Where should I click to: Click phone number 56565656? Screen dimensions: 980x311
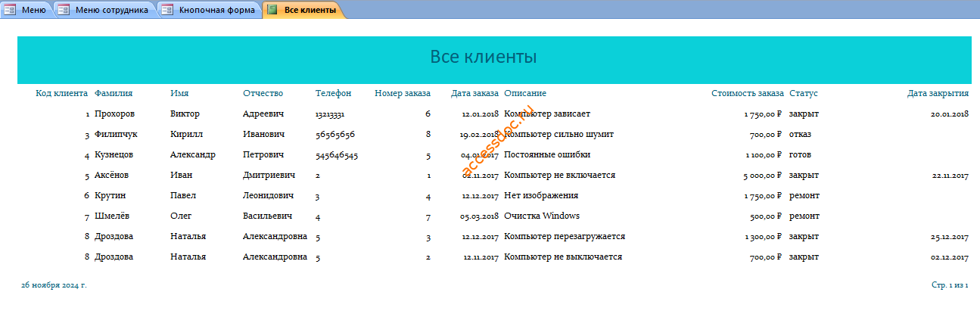pos(335,134)
